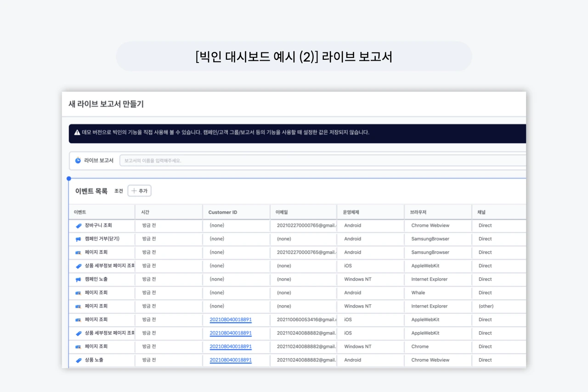Click the (other) channel cell
588x392 pixels.
[x=486, y=306]
